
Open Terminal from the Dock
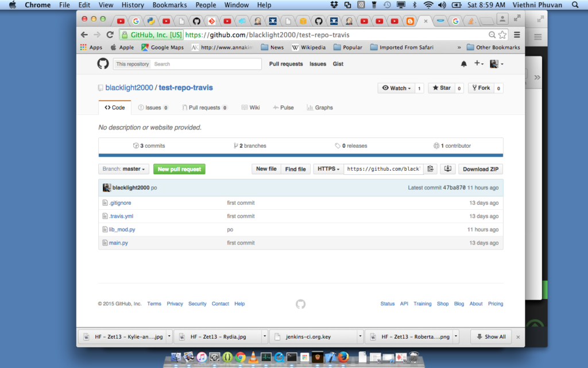pyautogui.click(x=292, y=357)
